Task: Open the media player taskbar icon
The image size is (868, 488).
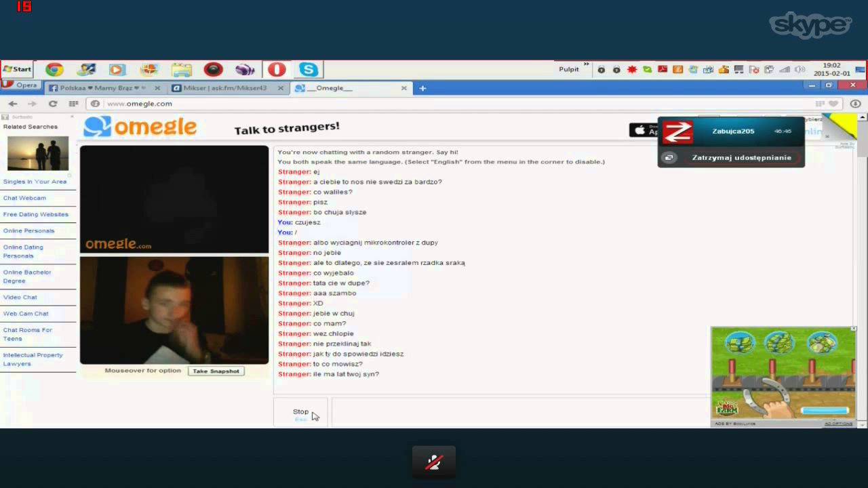Action: tap(117, 69)
